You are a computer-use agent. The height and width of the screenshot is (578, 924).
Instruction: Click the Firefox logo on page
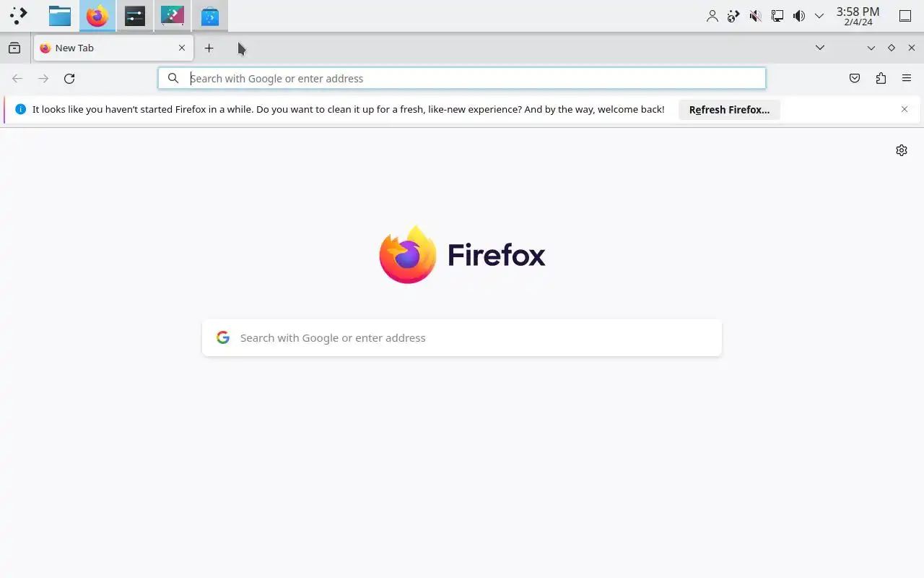(462, 255)
